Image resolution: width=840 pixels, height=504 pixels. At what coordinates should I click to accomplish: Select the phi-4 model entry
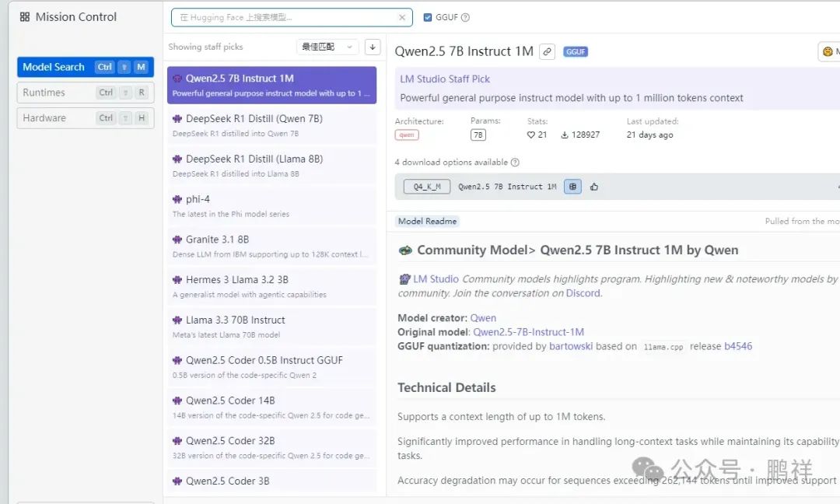tap(271, 205)
